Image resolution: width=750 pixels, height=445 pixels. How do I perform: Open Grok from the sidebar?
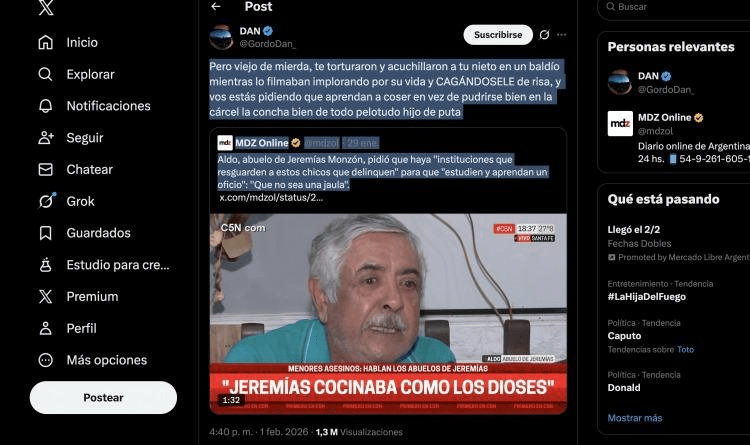(80, 201)
